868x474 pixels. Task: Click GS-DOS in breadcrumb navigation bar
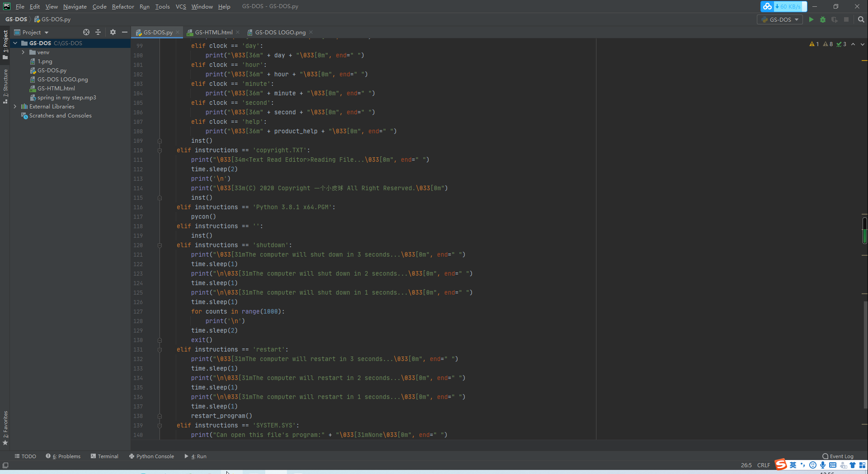[16, 19]
